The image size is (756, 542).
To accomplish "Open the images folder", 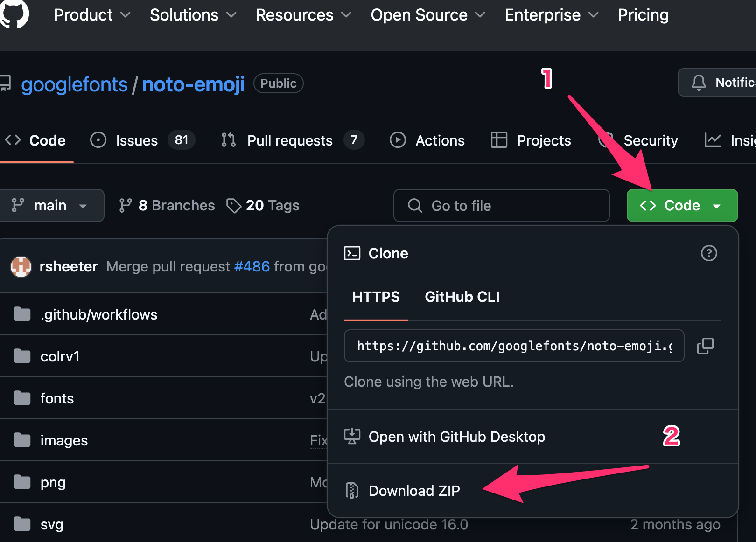I will tap(64, 440).
